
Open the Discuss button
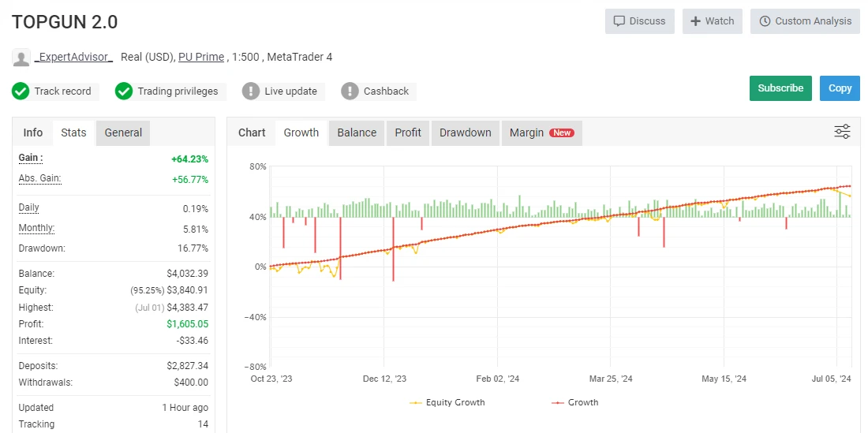click(639, 21)
